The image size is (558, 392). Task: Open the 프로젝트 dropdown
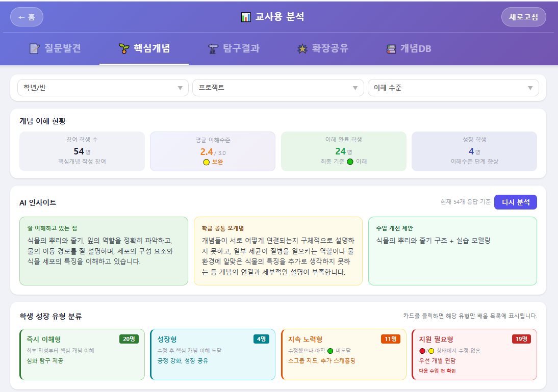click(278, 88)
